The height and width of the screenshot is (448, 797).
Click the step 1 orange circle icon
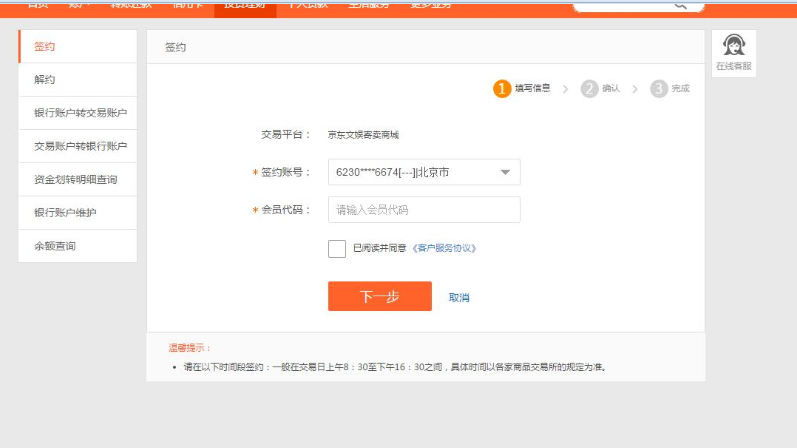coord(502,89)
